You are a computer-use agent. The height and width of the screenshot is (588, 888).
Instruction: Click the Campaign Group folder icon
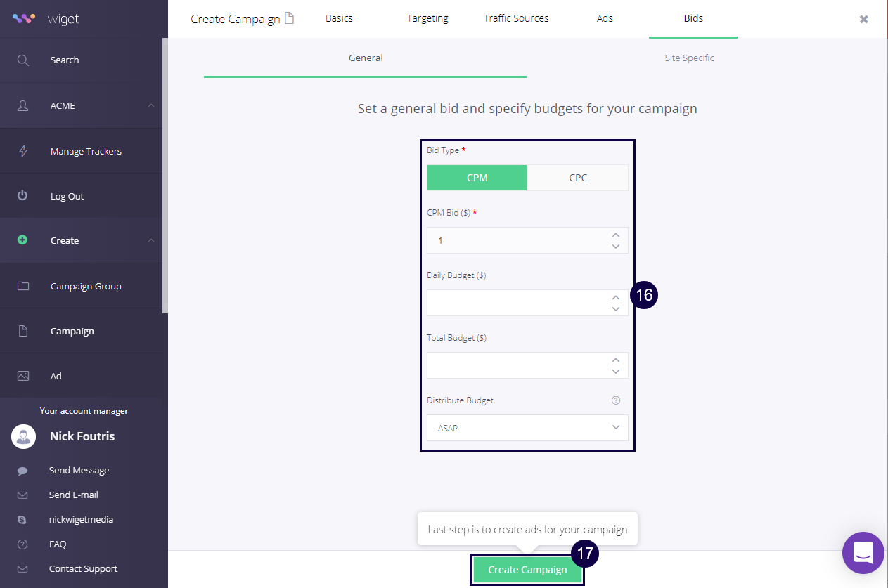pos(23,286)
